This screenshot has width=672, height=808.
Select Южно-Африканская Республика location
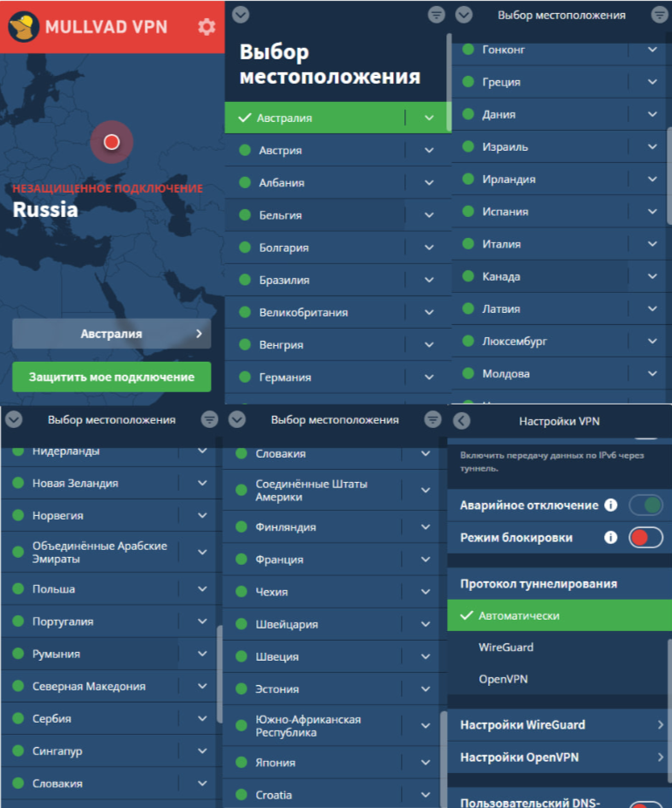click(x=312, y=725)
